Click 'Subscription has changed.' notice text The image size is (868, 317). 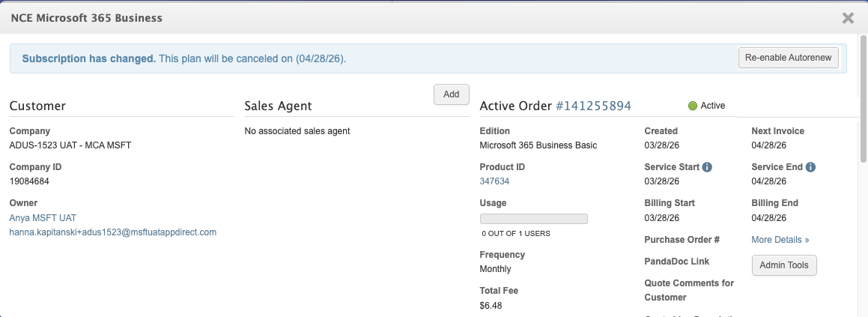[89, 58]
